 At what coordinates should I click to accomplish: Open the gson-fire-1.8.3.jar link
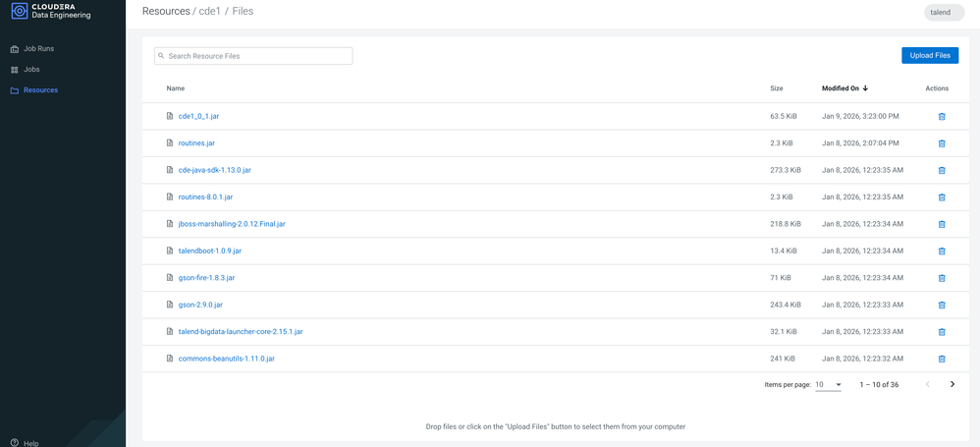point(206,278)
